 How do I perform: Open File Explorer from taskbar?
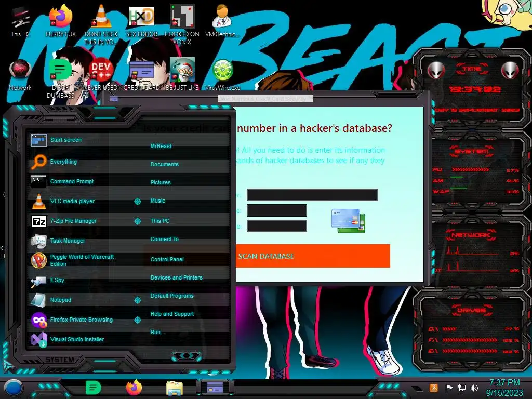point(175,388)
